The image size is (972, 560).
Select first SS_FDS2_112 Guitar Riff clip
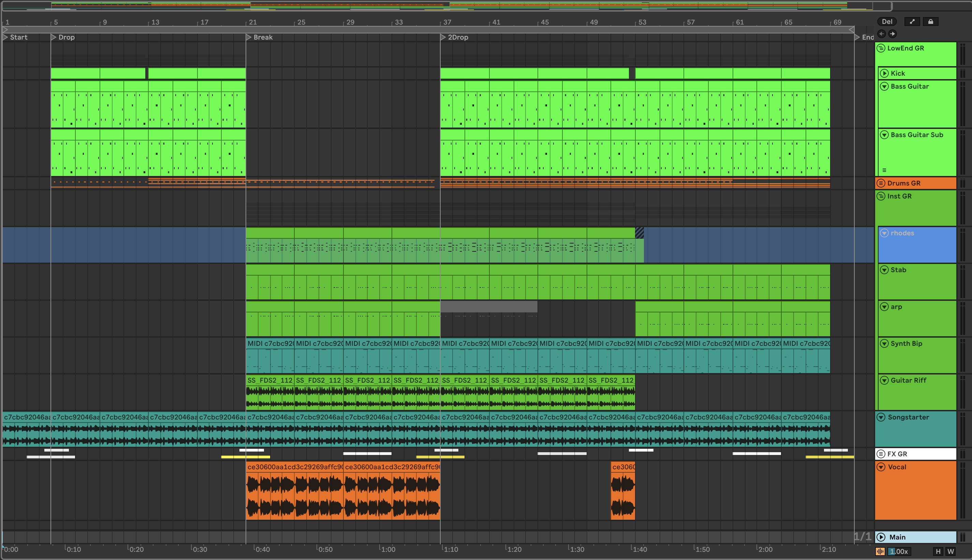[x=270, y=392]
